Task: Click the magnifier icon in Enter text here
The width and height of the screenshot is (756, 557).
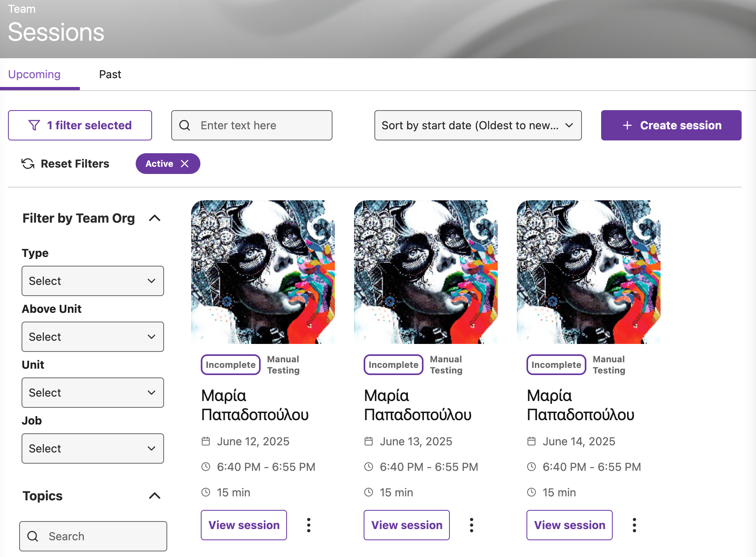Action: point(185,125)
